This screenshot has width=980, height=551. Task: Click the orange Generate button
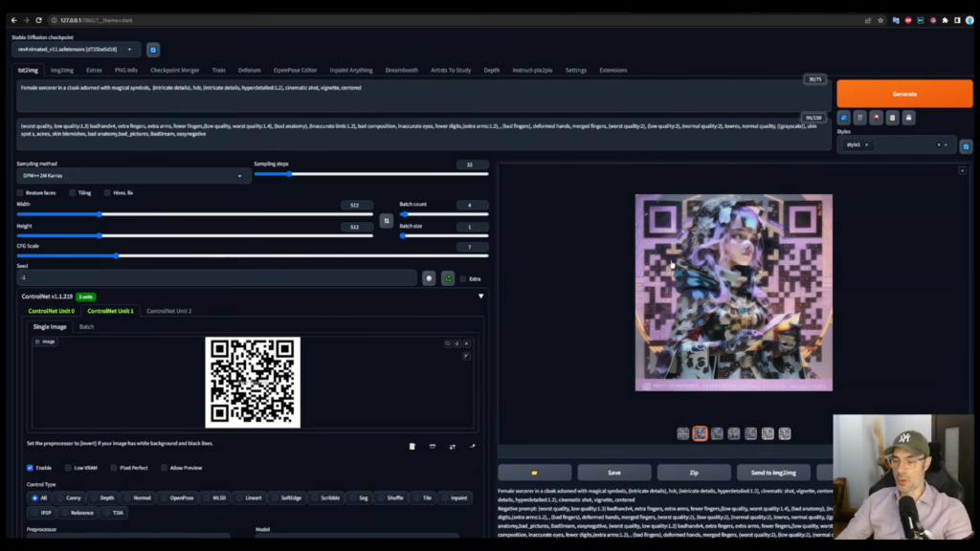904,94
